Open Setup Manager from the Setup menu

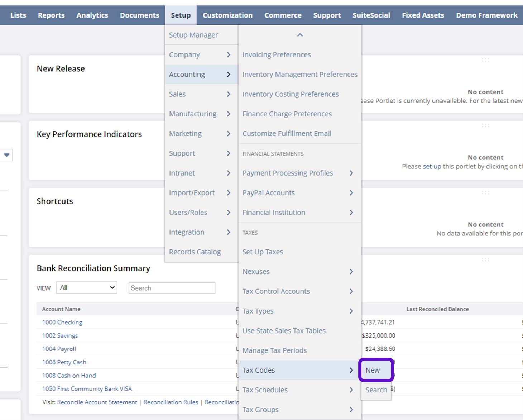pos(193,35)
